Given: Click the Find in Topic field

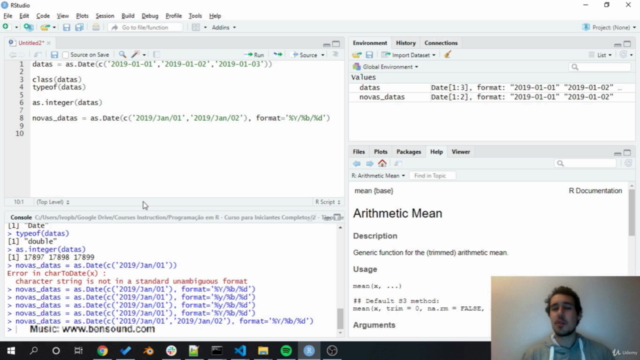Looking at the screenshot, I should click(x=433, y=176).
